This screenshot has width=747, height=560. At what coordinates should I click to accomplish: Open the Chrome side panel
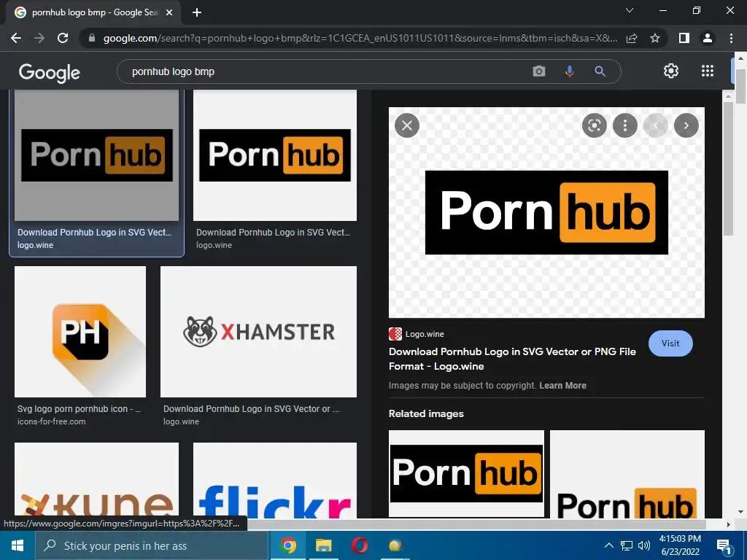click(684, 38)
